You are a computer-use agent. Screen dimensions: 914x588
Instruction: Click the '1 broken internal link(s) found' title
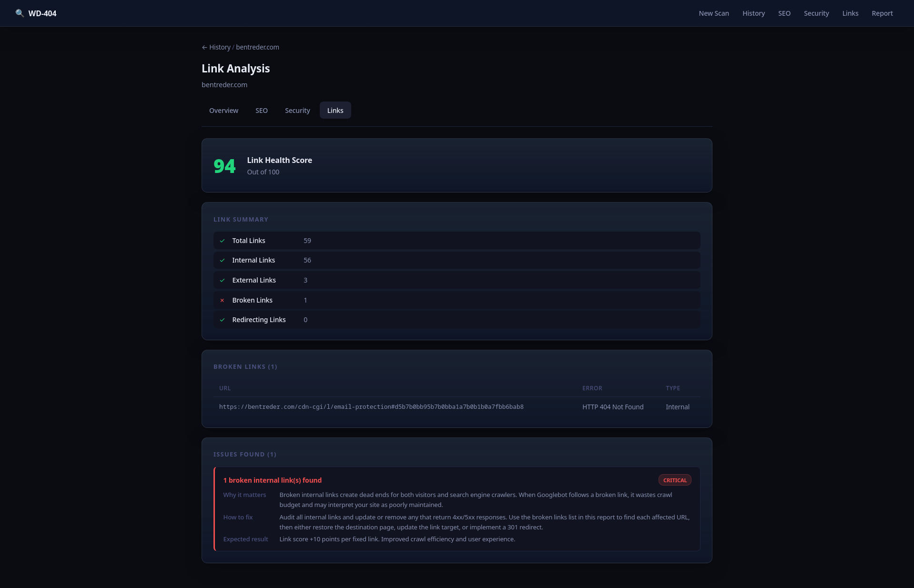272,480
